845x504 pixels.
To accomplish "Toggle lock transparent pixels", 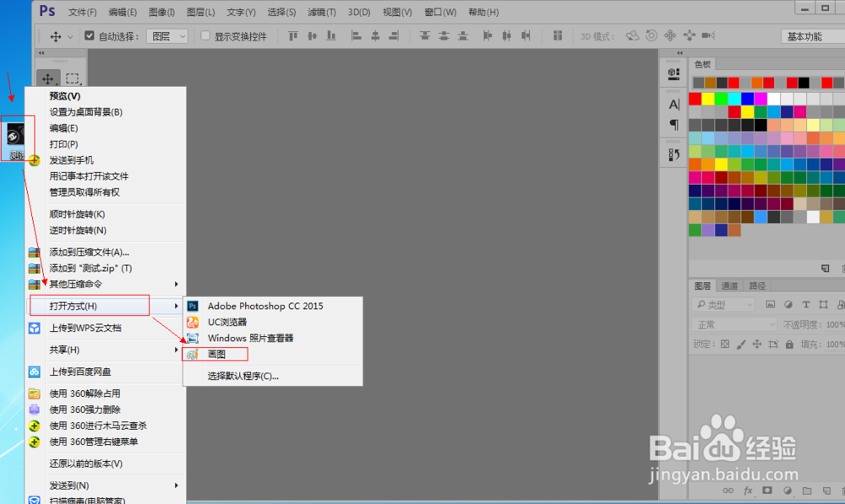I will [725, 344].
